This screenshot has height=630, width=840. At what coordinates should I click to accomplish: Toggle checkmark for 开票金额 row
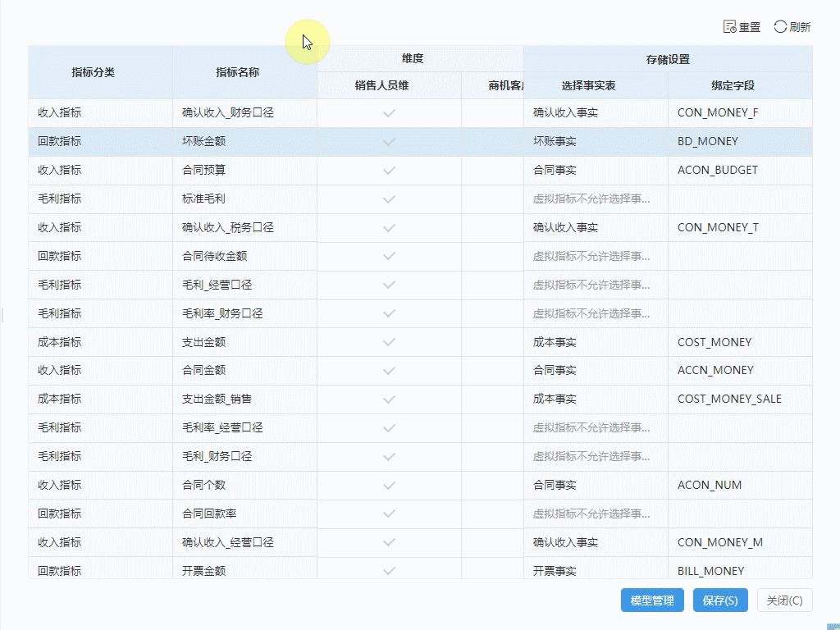coord(390,571)
